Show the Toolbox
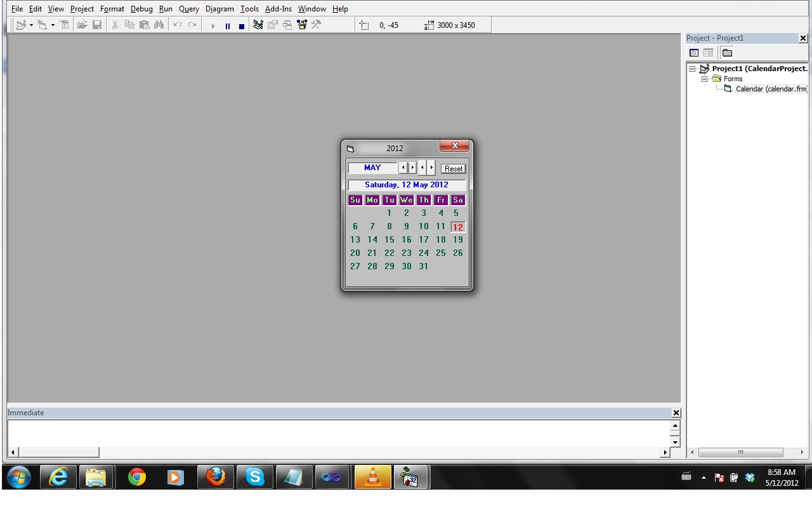The height and width of the screenshot is (508, 812). click(x=315, y=25)
